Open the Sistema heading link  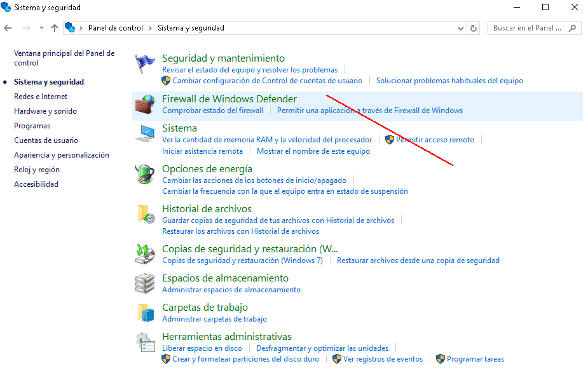coord(179,128)
